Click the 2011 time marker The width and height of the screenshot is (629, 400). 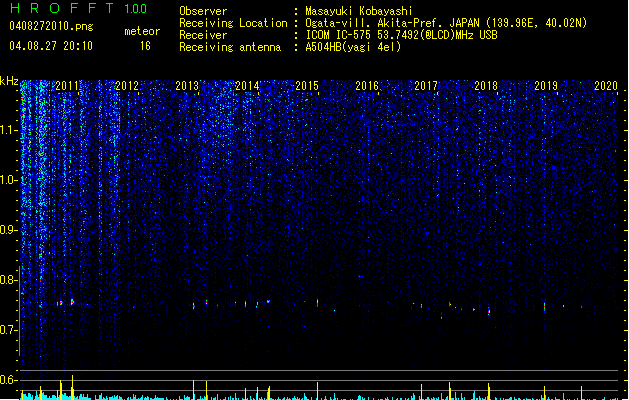coord(67,86)
